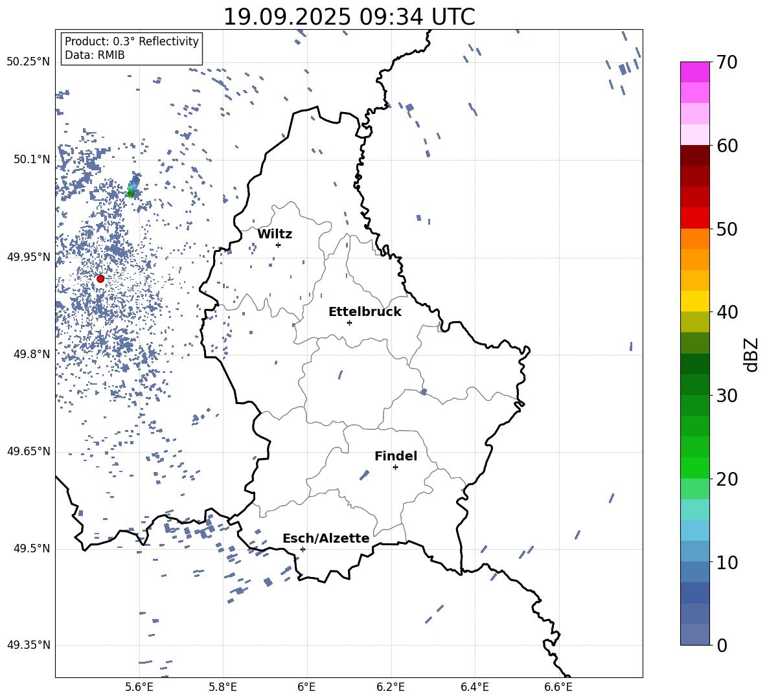Click the Data: RMIB text
The image size is (767, 700).
[95, 55]
